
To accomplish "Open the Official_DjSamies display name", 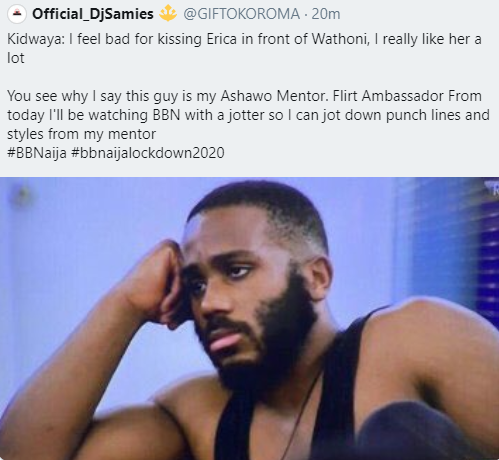I will point(93,14).
